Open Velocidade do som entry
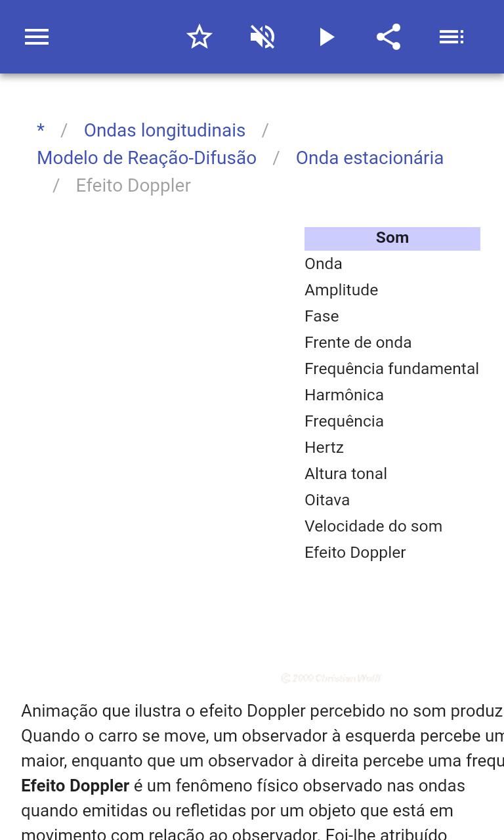Viewport: 504px width, 840px height. [x=373, y=526]
